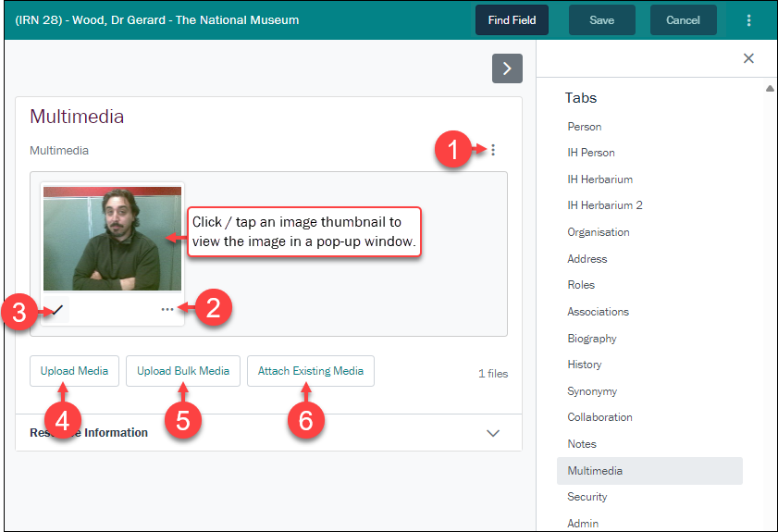Close the Tabs side panel
778x532 pixels.
tap(748, 58)
